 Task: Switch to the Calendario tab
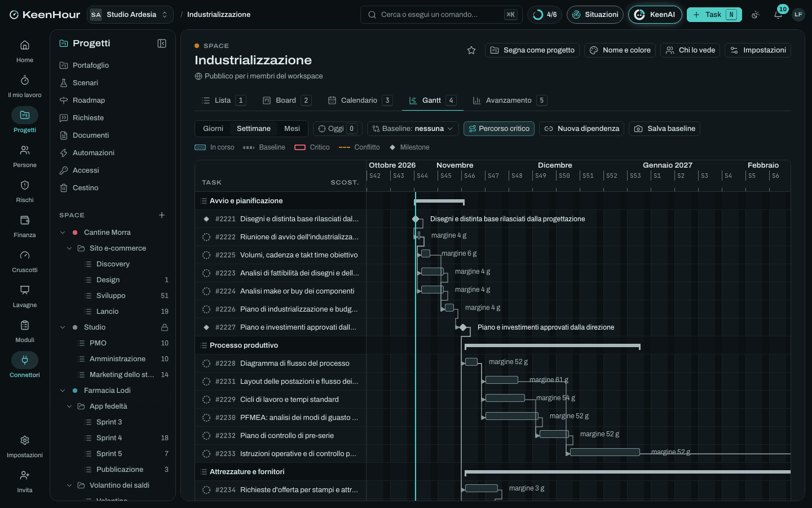pos(360,100)
